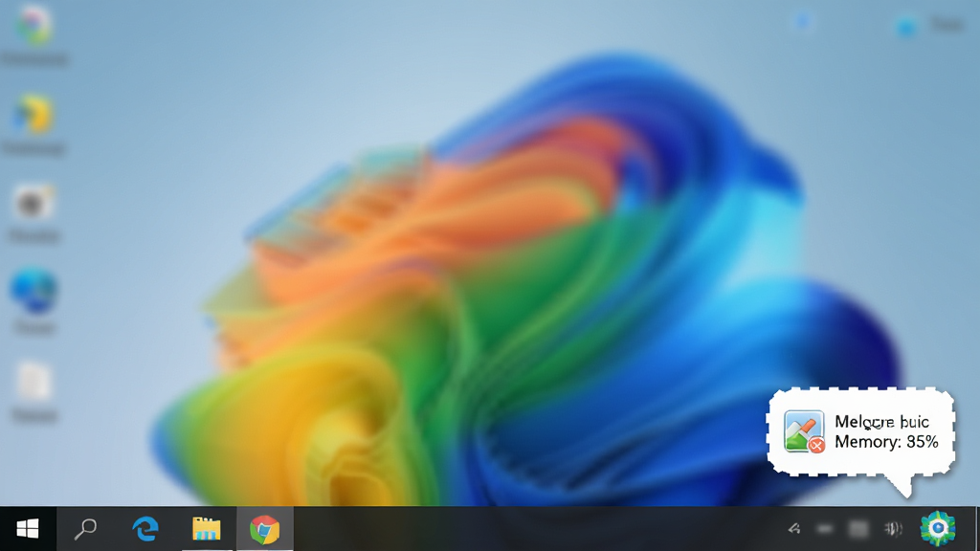Click the blurred square tray icon
Screen dimensions: 980x551
(858, 529)
